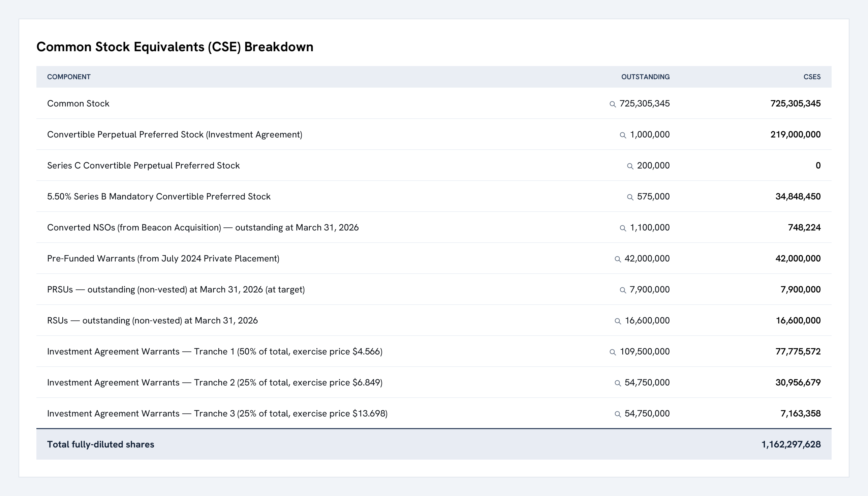Viewport: 868px width, 496px height.
Task: Click outstanding value 1,000,000
Action: pos(650,134)
